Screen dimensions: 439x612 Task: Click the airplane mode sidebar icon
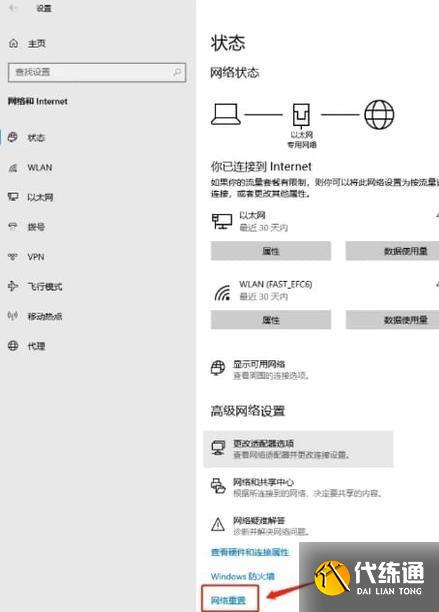coord(13,286)
